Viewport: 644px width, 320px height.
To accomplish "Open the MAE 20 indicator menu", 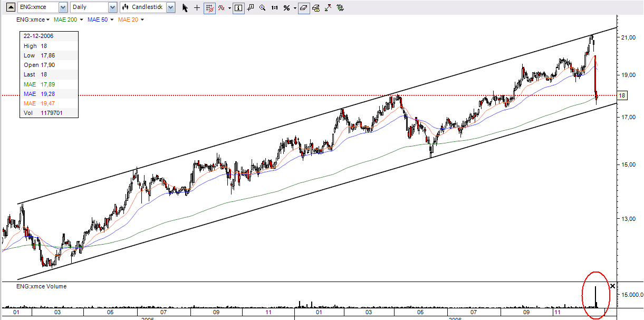I will click(x=131, y=20).
